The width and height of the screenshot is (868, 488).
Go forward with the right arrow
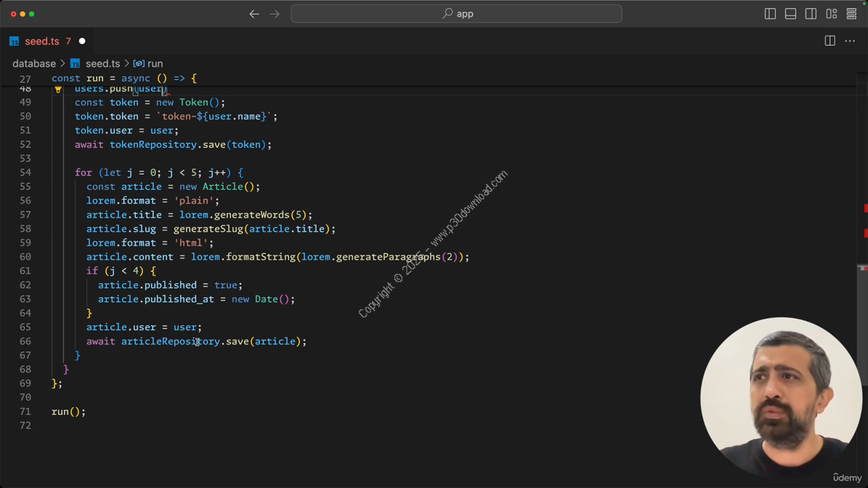tap(275, 14)
